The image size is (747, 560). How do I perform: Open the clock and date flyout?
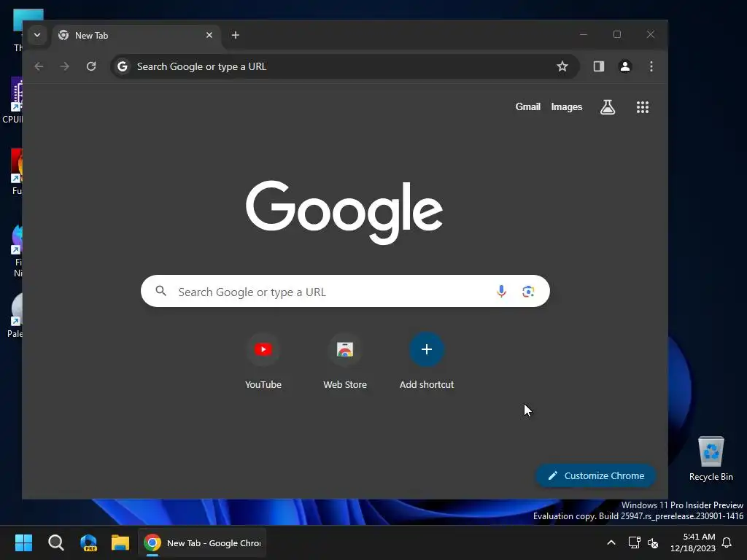[693, 542]
